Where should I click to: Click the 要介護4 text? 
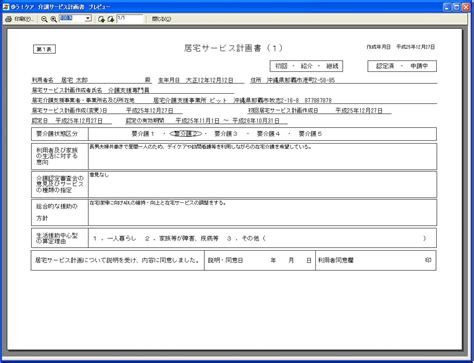(x=268, y=134)
